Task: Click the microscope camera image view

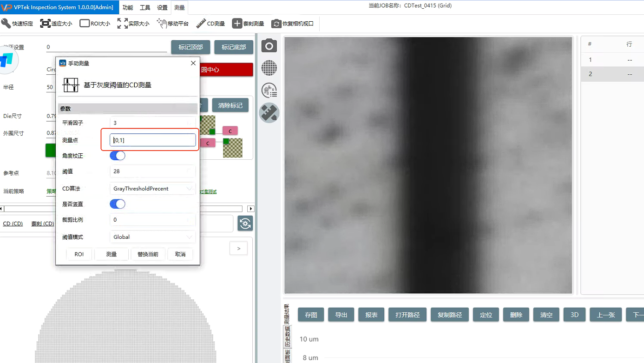Action: coord(428,165)
